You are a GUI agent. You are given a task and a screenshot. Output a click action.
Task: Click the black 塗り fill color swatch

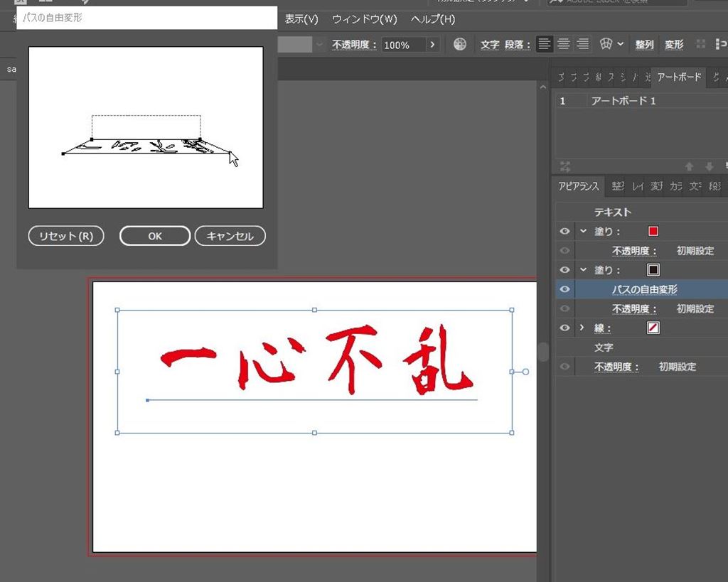pyautogui.click(x=653, y=270)
